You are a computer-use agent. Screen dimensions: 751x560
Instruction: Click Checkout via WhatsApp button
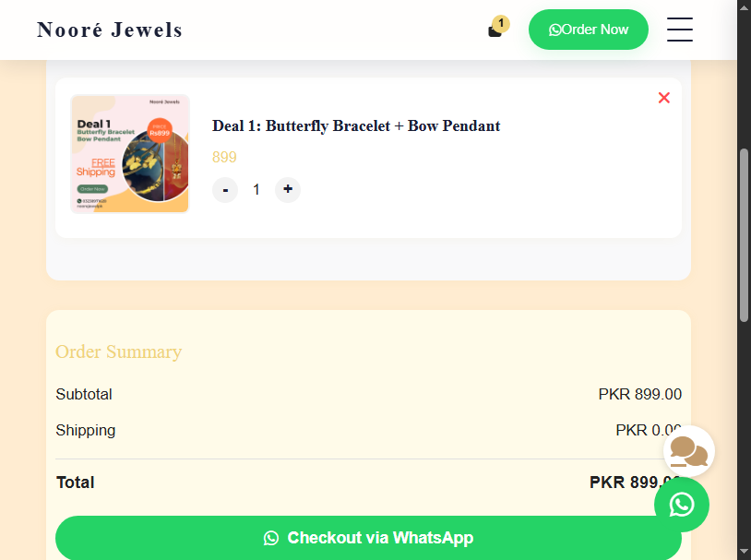click(x=368, y=538)
